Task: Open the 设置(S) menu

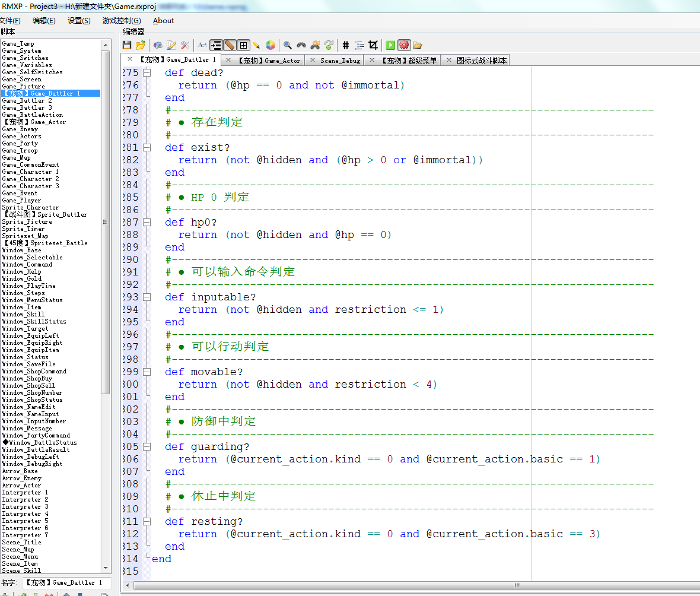Action: [79, 21]
